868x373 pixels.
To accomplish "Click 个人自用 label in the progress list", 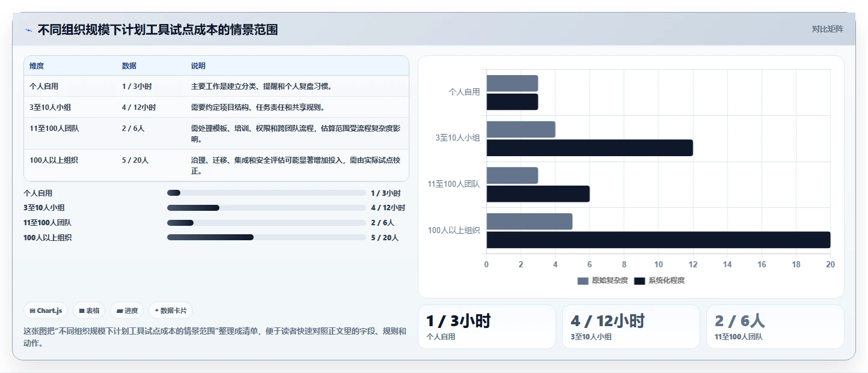I will 38,193.
